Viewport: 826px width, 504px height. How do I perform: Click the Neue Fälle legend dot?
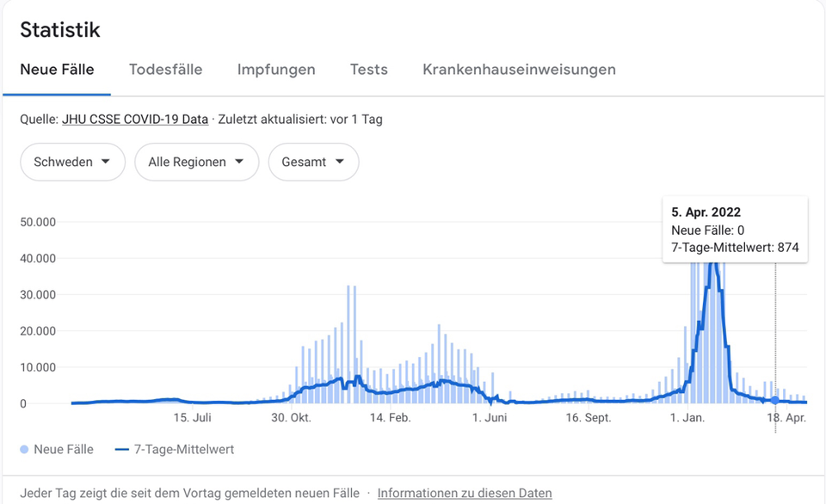tap(24, 449)
